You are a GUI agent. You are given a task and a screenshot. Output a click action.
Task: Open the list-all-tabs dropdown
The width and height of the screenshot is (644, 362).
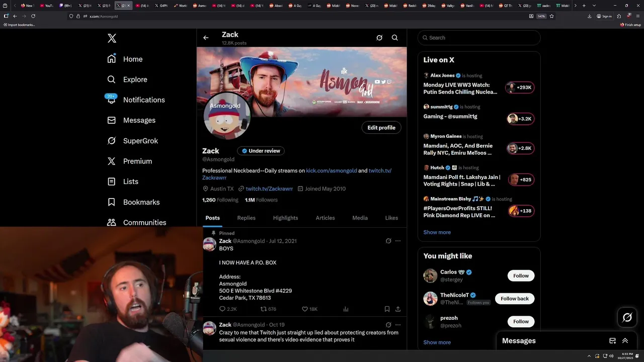click(x=594, y=6)
